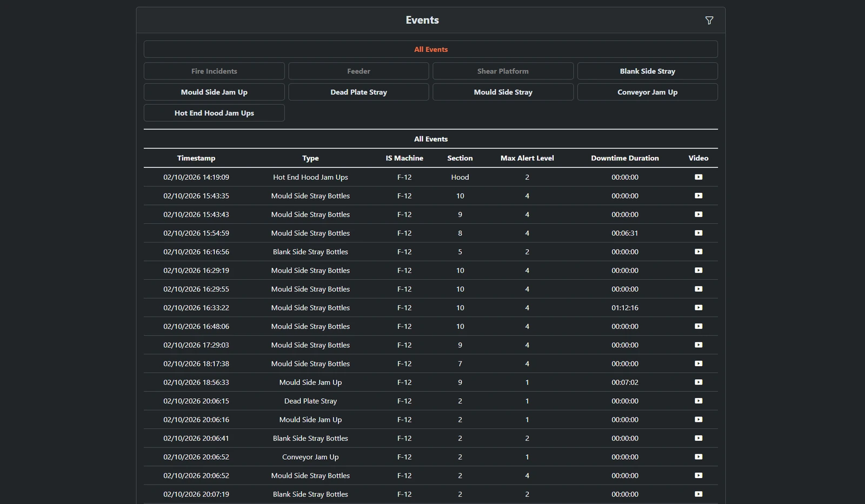Select the Conveyor Jam Up type cell
This screenshot has width=865, height=504.
point(310,457)
